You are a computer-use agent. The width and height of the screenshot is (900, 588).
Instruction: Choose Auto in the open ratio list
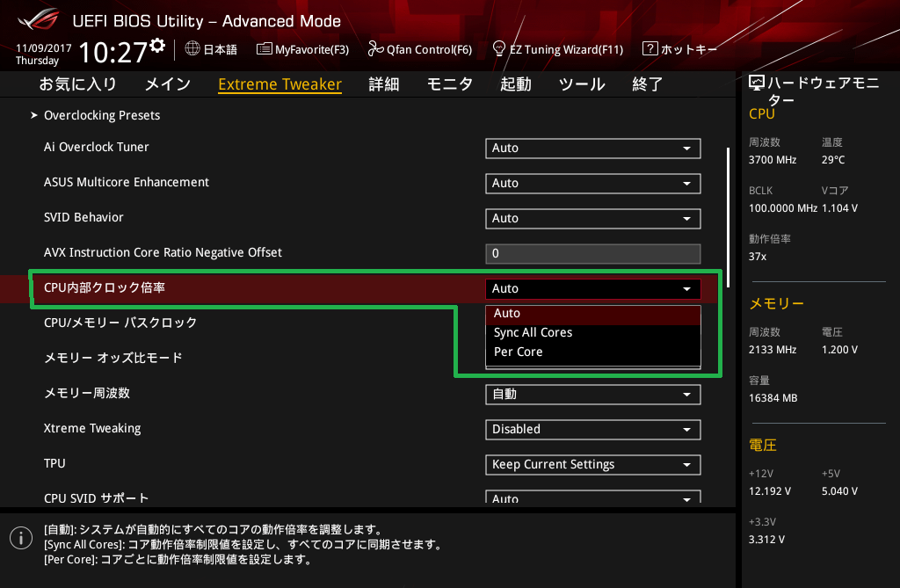coord(593,314)
